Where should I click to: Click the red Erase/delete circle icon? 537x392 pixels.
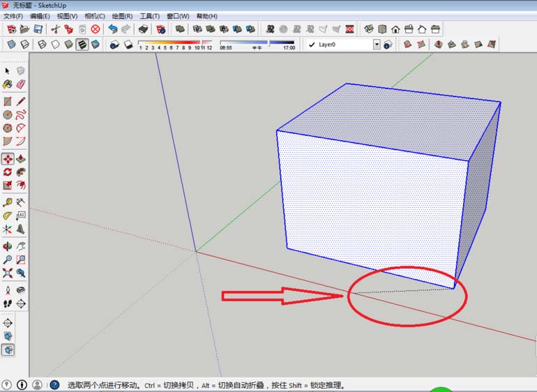click(x=96, y=29)
